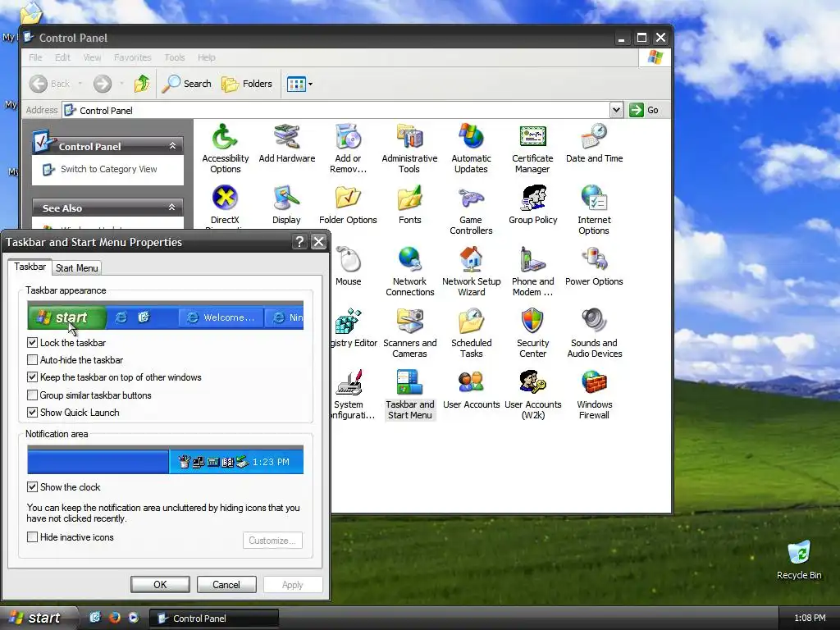Uncheck Lock the taskbar
Image resolution: width=840 pixels, height=630 pixels.
pyautogui.click(x=32, y=342)
